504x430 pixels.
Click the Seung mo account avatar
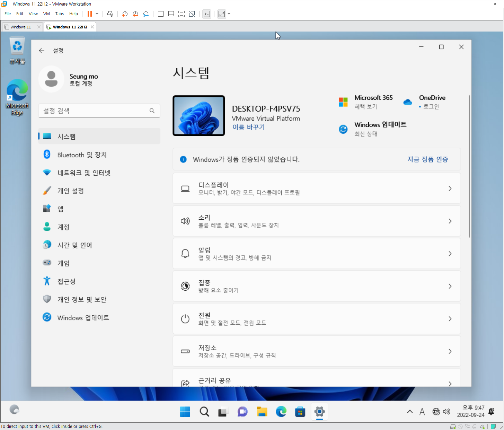click(51, 79)
